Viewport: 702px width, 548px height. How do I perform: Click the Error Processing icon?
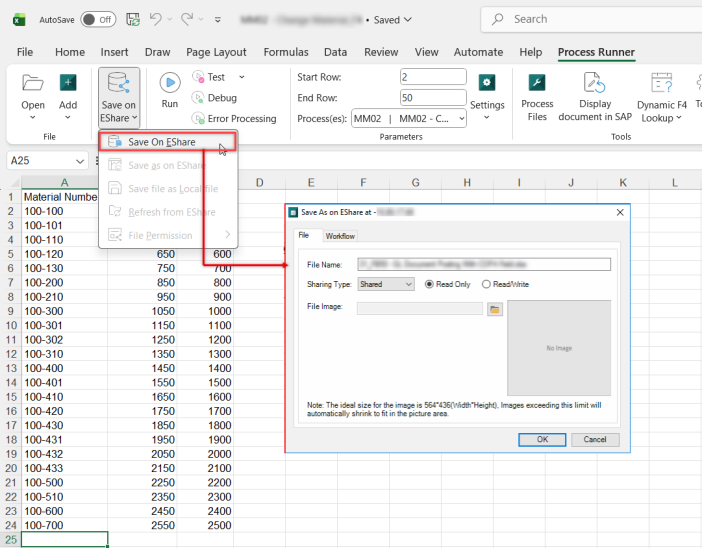(197, 118)
